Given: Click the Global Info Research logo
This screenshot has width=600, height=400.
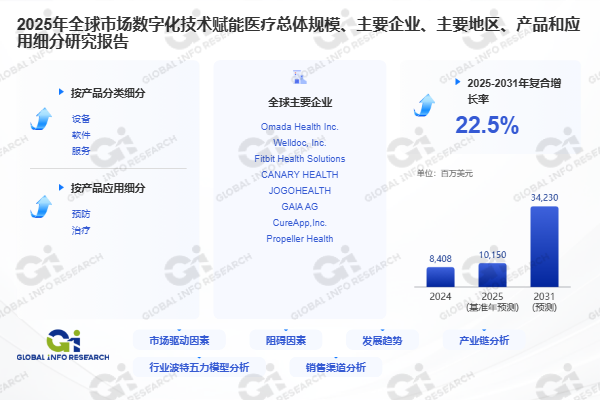Looking at the screenshot, I should click(x=63, y=345).
